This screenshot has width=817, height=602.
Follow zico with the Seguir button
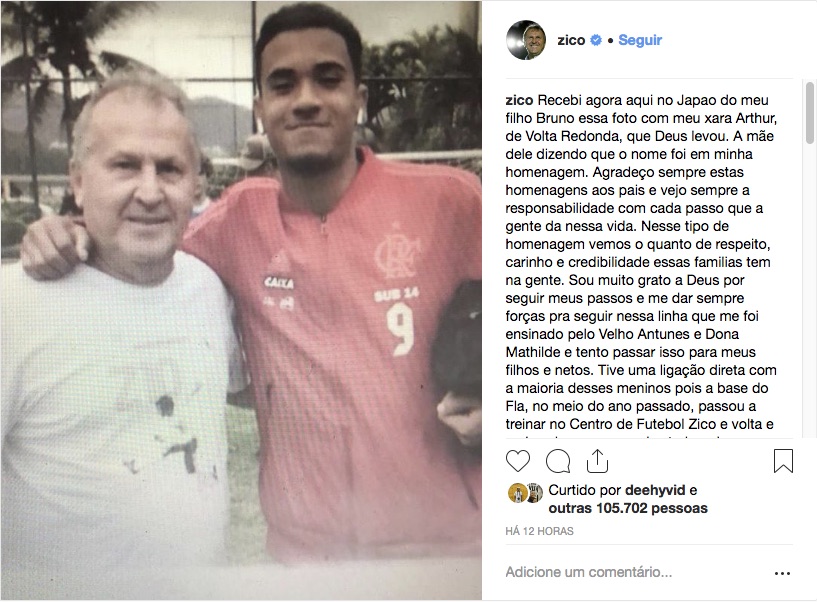(x=640, y=40)
